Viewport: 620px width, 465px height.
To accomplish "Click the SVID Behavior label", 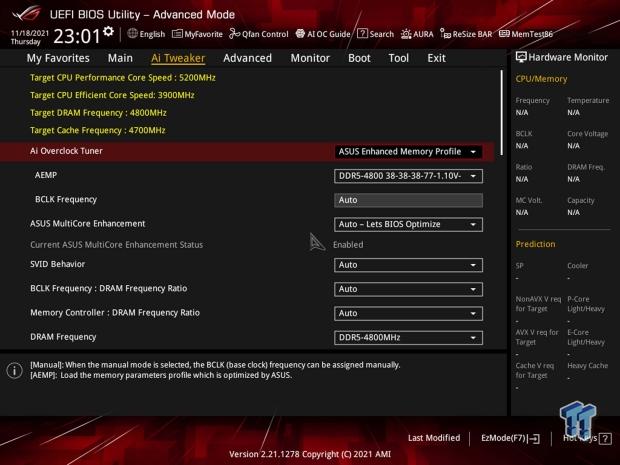I will click(x=57, y=264).
